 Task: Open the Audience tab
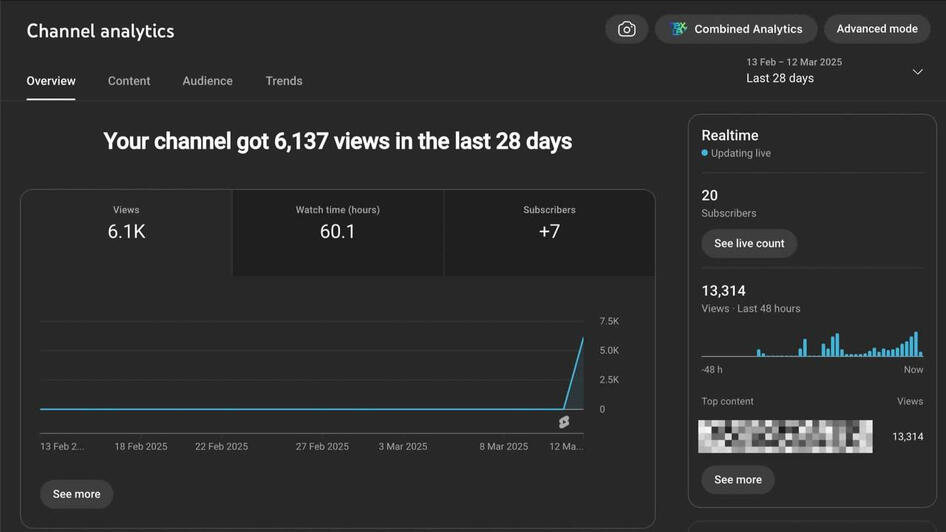(207, 81)
